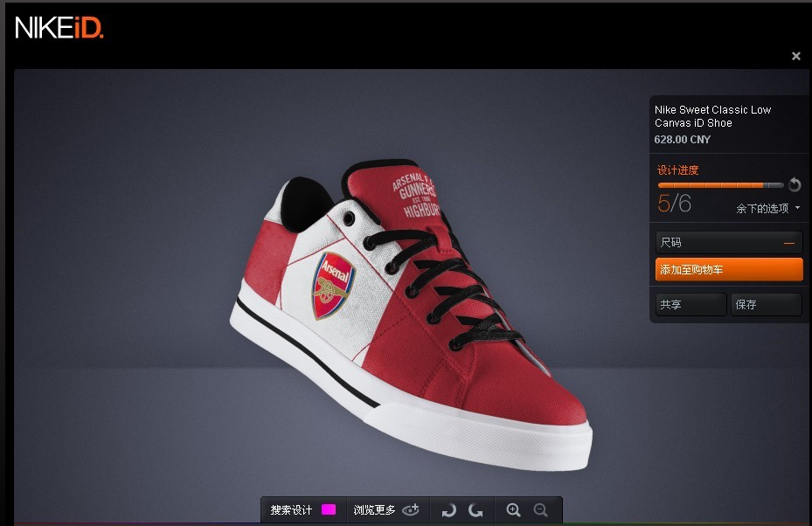Close the NIKEiD customizer window
The width and height of the screenshot is (812, 526).
point(796,56)
